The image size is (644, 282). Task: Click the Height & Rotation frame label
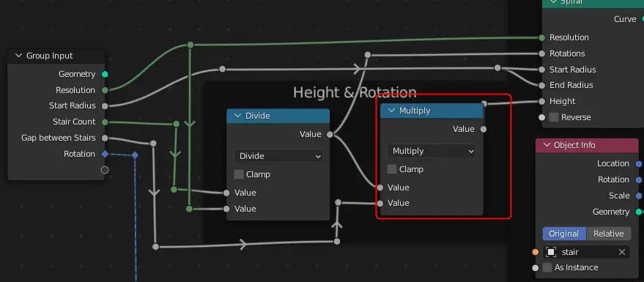pyautogui.click(x=355, y=92)
